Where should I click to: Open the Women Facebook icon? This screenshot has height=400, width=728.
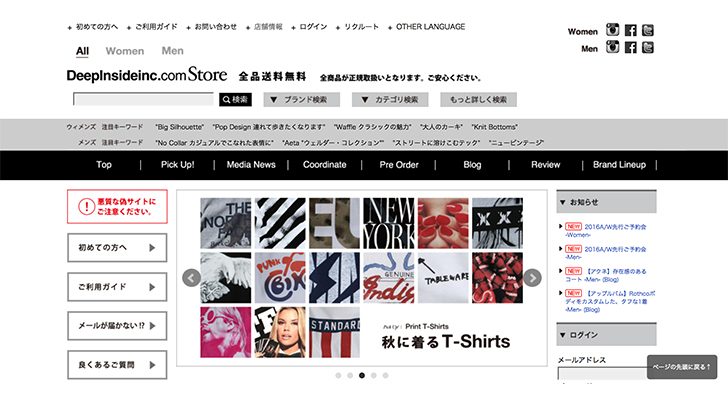coord(630,30)
